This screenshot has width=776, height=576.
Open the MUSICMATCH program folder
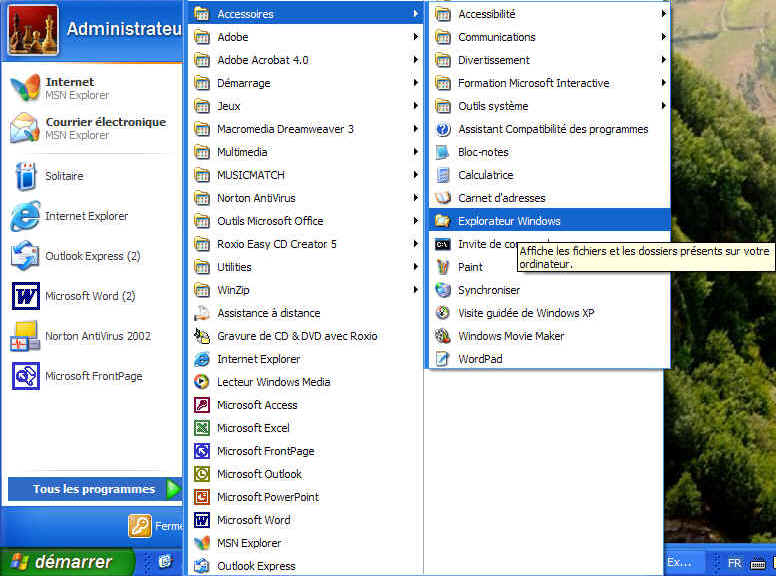tap(306, 175)
